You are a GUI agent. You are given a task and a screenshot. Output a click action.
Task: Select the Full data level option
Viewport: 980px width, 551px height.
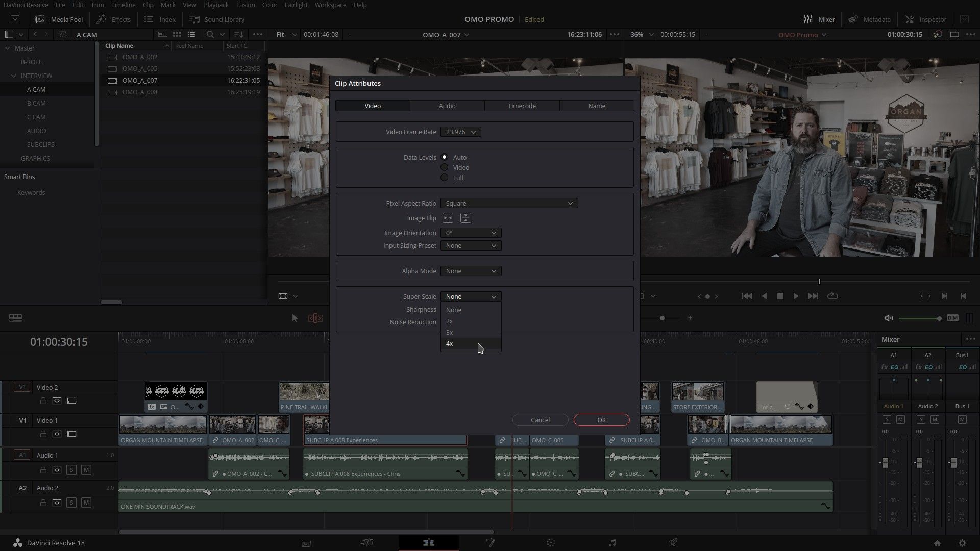click(445, 178)
